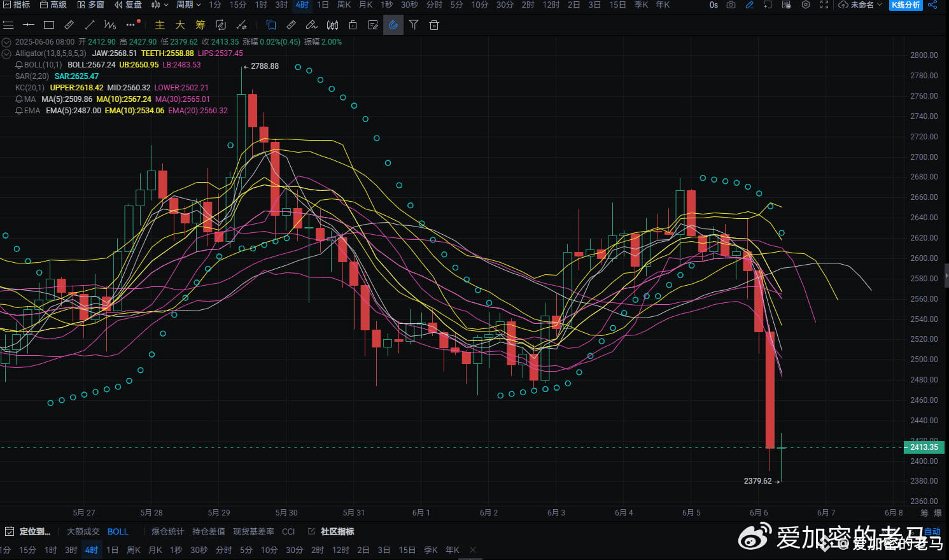Share the chart with share icon
Screen dimensions: 949x560
point(932,4)
